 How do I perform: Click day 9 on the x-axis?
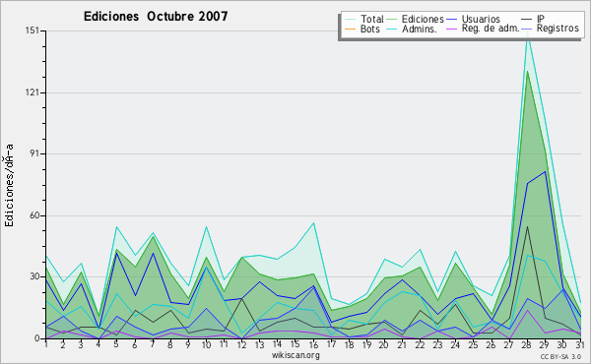coord(188,344)
